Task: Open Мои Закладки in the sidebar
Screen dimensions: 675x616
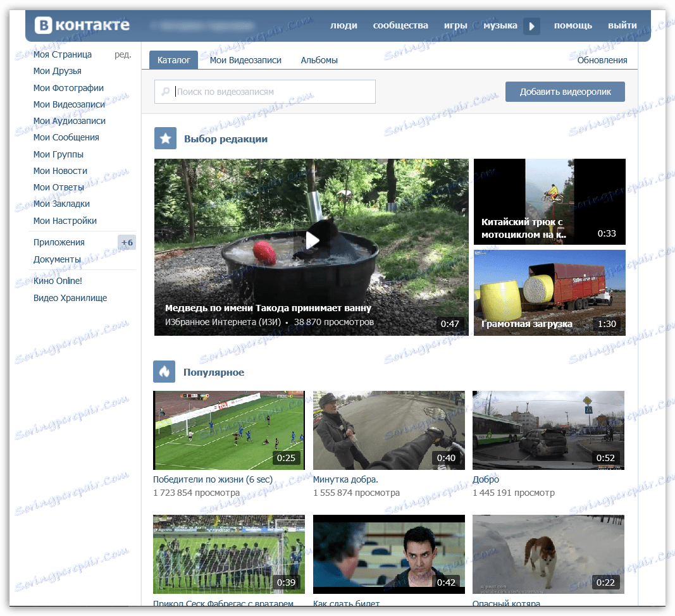Action: (61, 204)
